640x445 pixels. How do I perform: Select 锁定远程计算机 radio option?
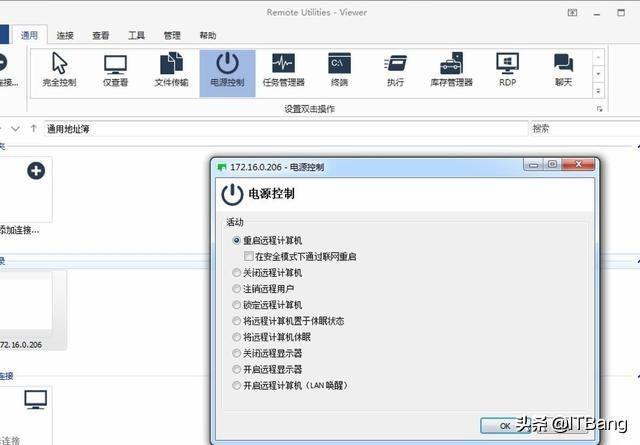click(x=236, y=305)
